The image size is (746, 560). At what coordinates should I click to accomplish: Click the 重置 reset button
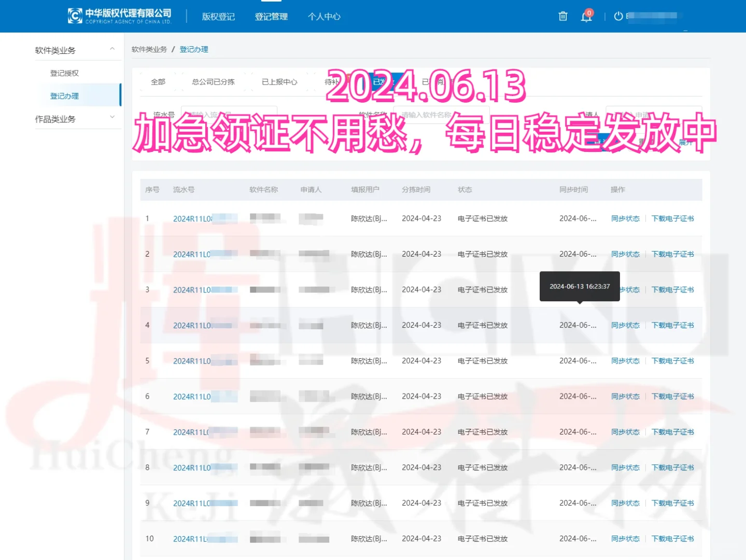click(x=646, y=141)
